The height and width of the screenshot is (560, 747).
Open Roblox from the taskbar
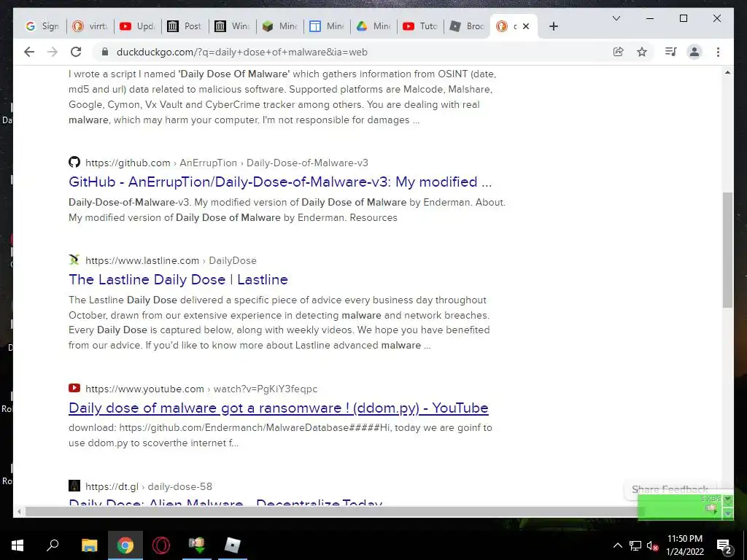pos(233,545)
